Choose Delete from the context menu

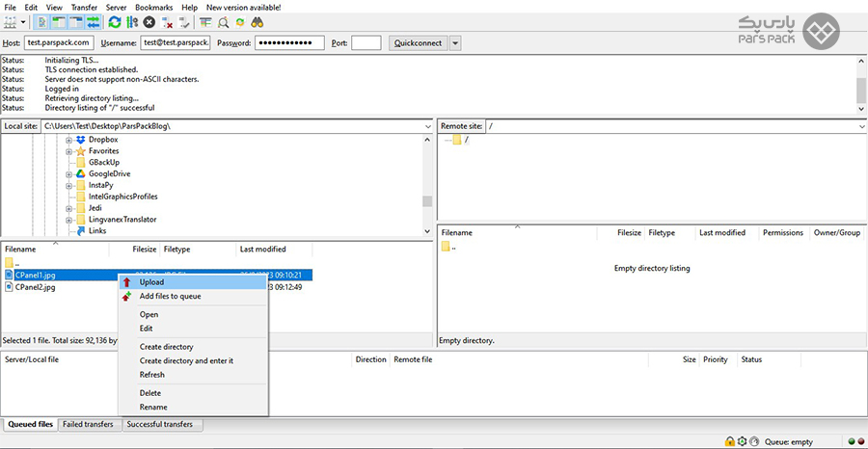(x=193, y=393)
